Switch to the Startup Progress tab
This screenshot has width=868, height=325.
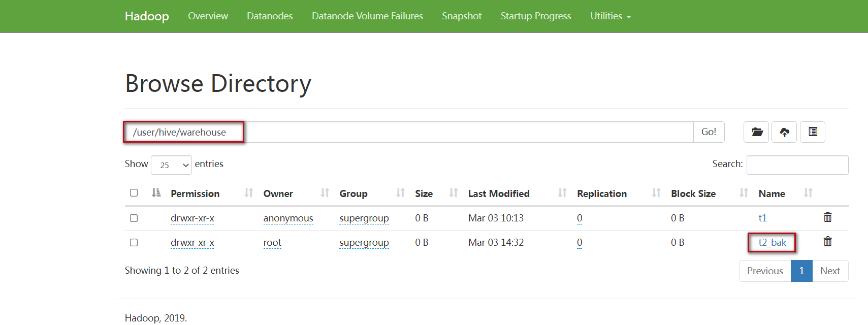point(536,16)
